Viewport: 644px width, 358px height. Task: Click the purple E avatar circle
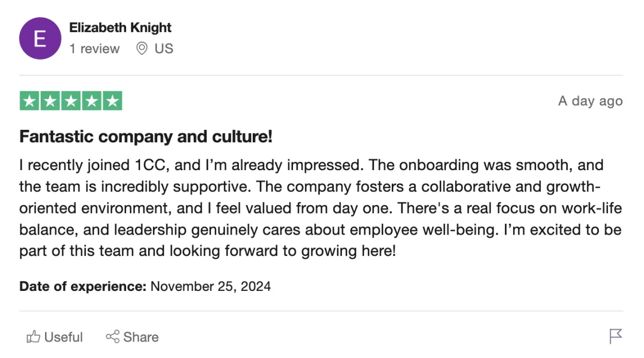(40, 38)
